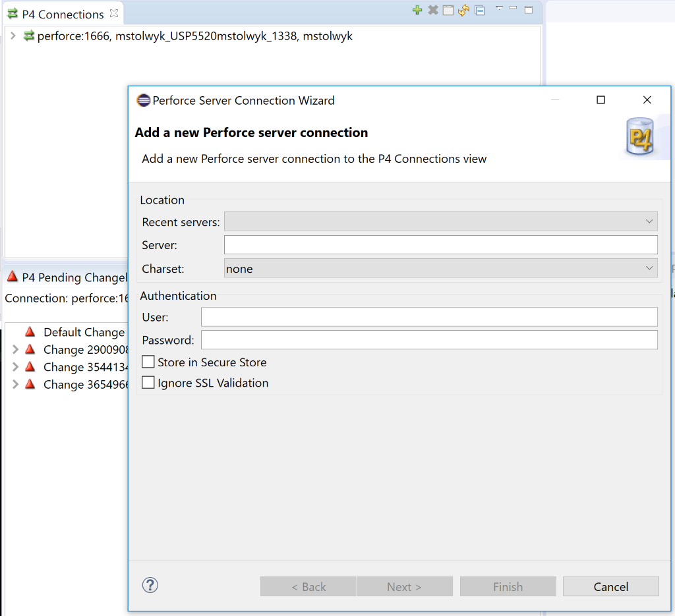The width and height of the screenshot is (675, 616).
Task: Add a new connection with green plus icon
Action: click(x=417, y=10)
